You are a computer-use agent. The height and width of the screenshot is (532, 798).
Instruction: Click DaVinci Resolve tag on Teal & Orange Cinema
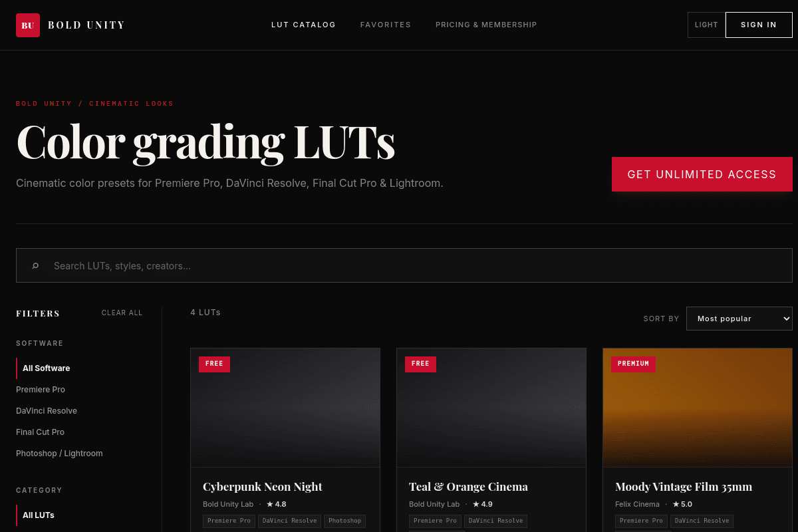tap(495, 521)
